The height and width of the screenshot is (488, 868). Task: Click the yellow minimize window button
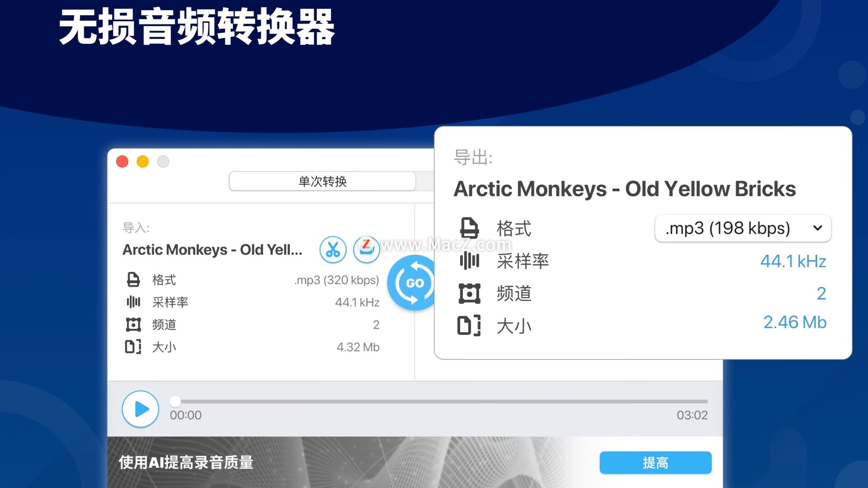click(143, 161)
